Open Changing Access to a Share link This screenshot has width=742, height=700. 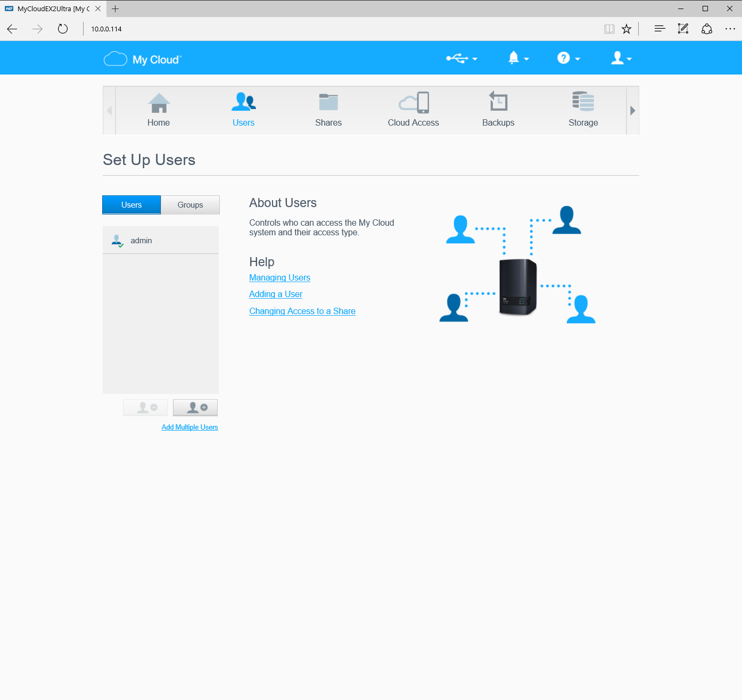pos(302,311)
